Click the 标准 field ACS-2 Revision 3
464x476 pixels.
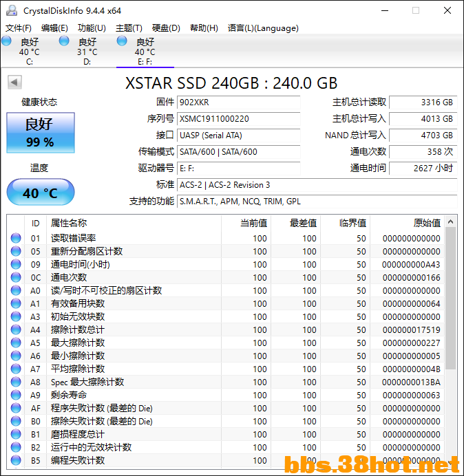317,184
